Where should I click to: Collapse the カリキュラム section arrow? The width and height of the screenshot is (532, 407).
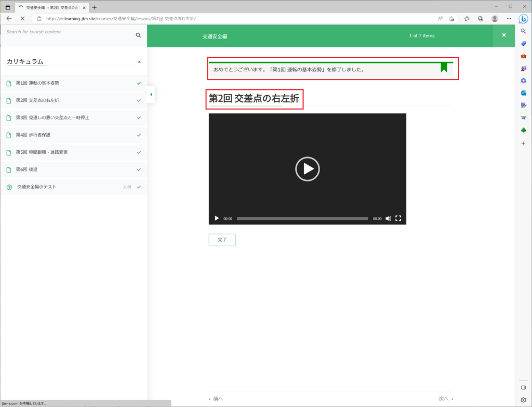click(x=139, y=62)
